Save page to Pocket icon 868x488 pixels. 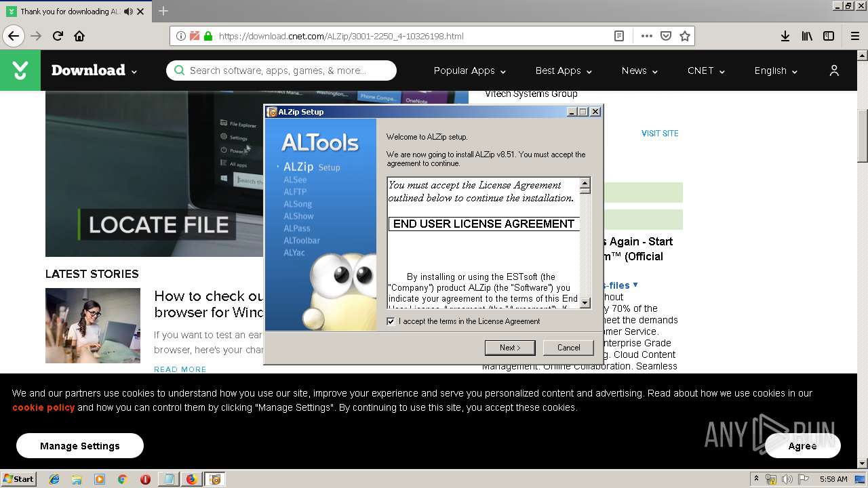666,36
